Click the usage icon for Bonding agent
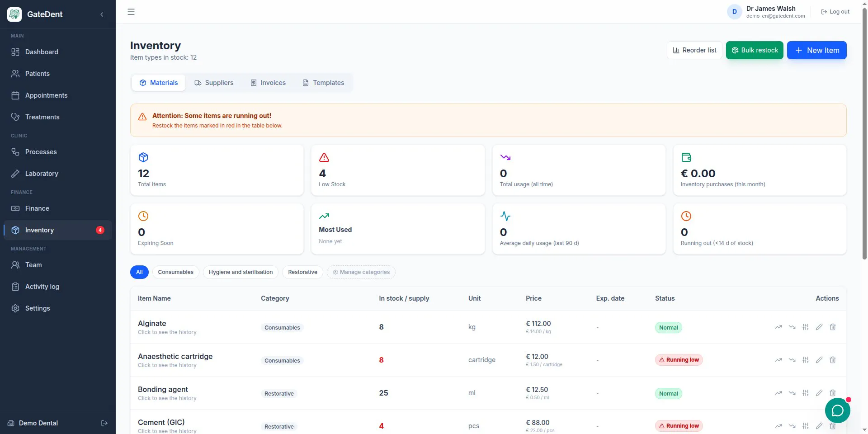Image resolution: width=868 pixels, height=434 pixels. pos(792,393)
